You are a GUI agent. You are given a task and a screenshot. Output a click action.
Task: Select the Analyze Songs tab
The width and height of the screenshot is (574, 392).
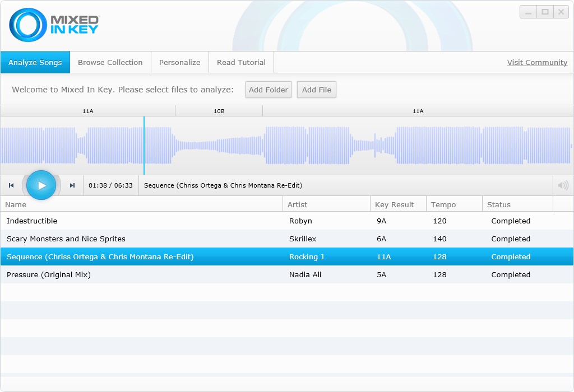tap(35, 63)
